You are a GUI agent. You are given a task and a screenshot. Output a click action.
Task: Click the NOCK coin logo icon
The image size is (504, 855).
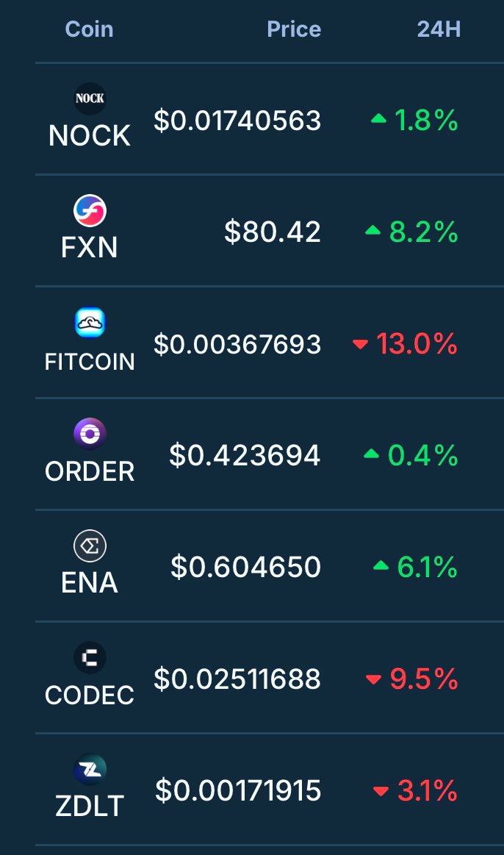point(90,99)
